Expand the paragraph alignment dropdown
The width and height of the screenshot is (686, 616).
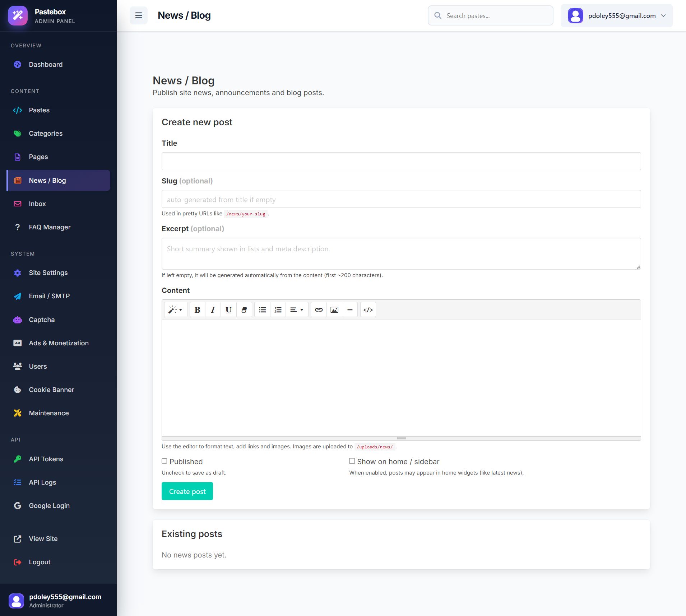point(297,310)
